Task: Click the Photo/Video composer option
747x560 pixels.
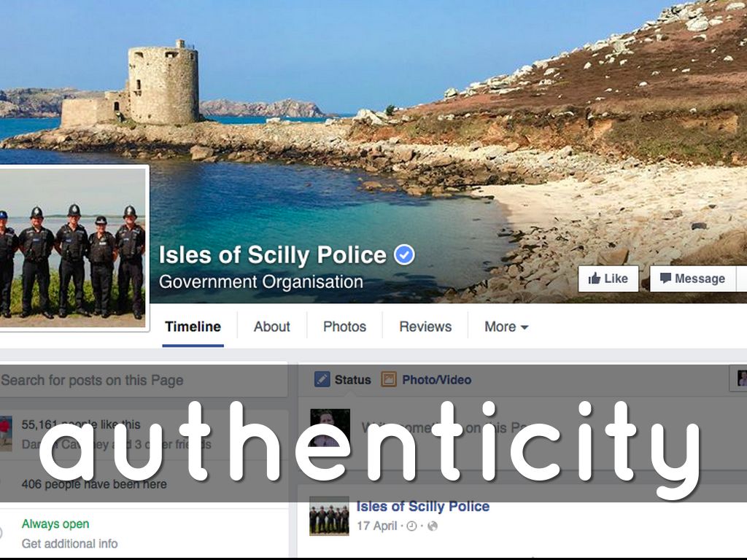Action: coord(426,379)
